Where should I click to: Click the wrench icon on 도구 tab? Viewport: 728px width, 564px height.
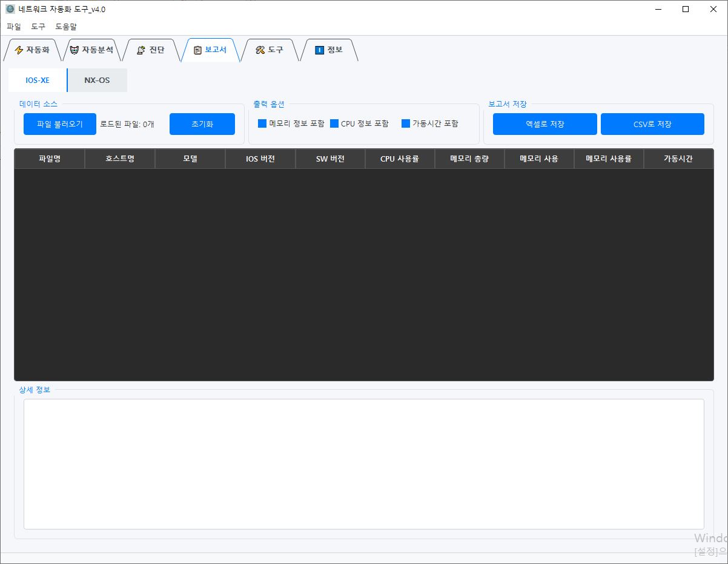260,50
